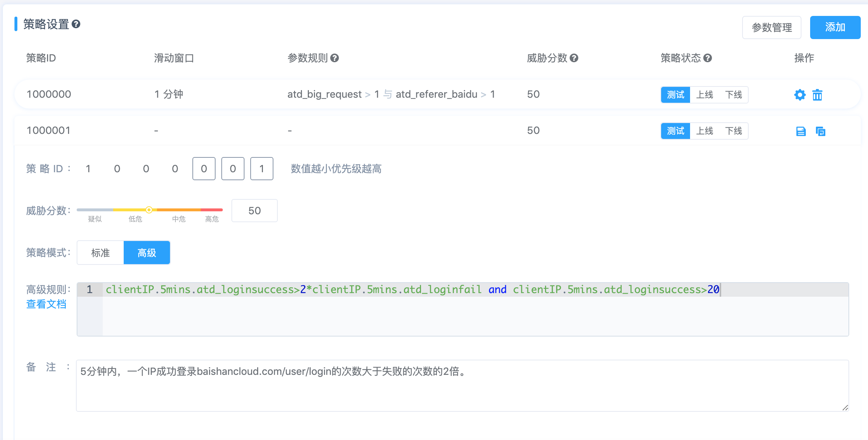Click the last policy ID digit box showing 1
This screenshot has width=868, height=440.
point(262,169)
